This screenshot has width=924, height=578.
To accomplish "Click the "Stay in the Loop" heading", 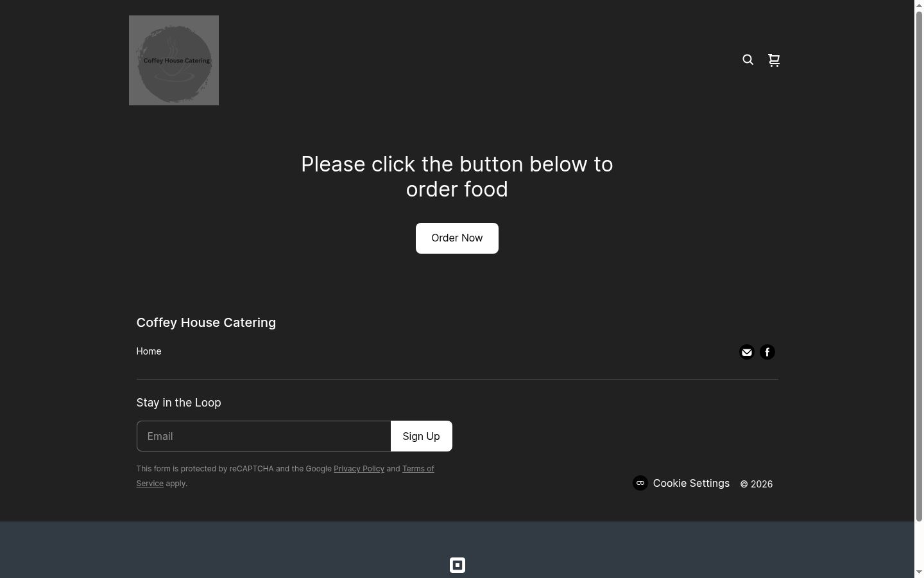I will click(x=178, y=403).
